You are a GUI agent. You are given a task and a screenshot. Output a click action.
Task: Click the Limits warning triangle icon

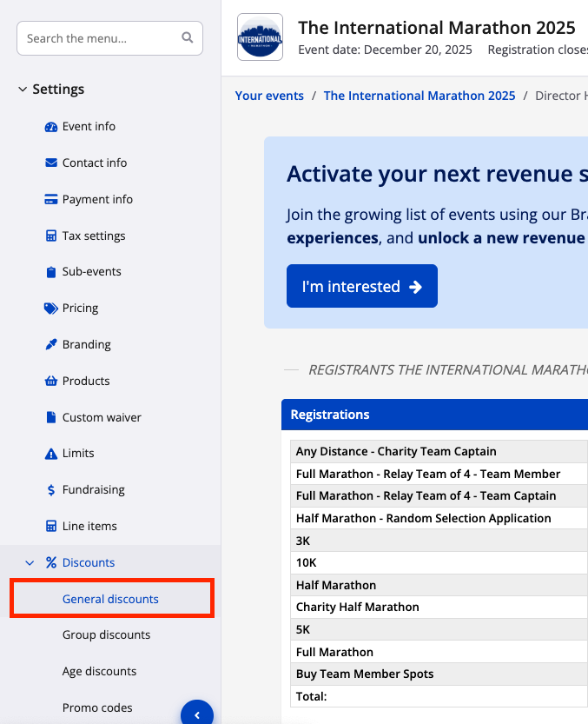pyautogui.click(x=51, y=454)
